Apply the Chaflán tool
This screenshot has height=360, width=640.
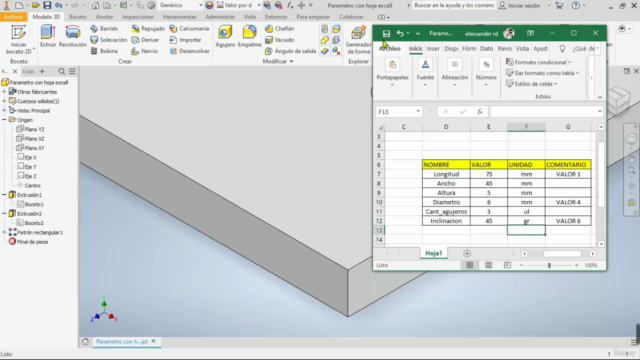(280, 29)
